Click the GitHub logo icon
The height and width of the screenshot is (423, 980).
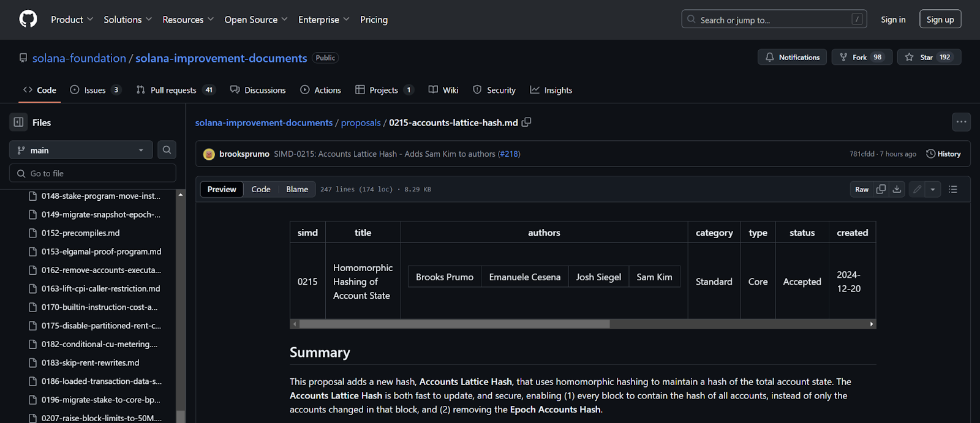28,19
